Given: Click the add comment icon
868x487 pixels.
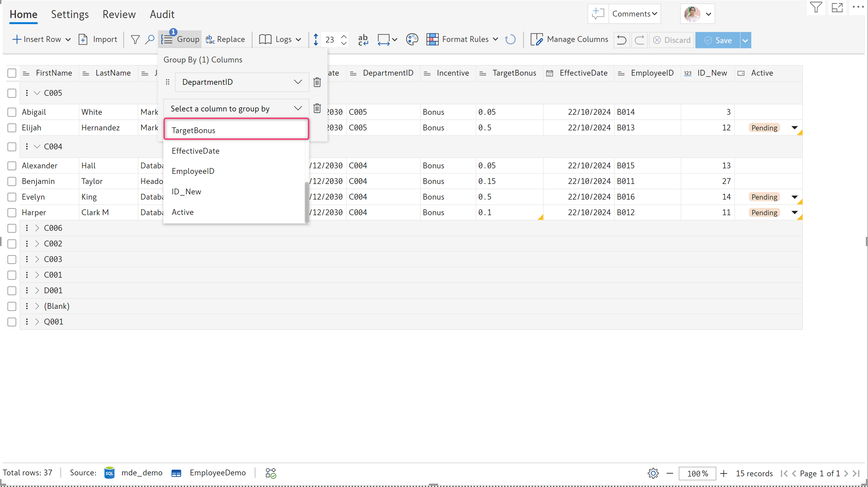Looking at the screenshot, I should coord(598,14).
